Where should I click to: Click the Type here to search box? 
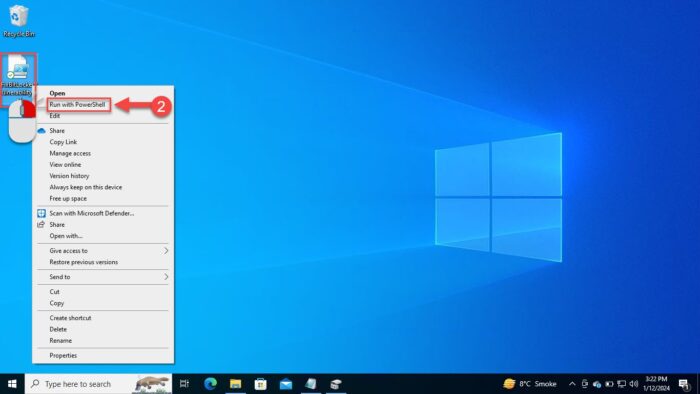[98, 384]
